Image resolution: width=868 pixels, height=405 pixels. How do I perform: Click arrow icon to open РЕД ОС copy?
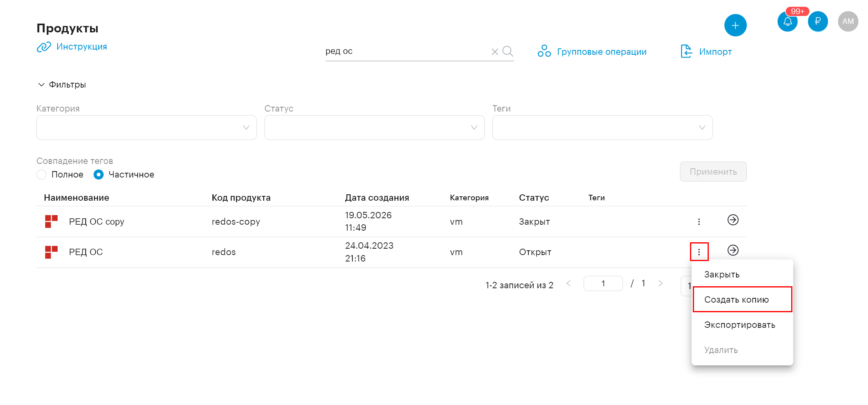click(x=733, y=220)
